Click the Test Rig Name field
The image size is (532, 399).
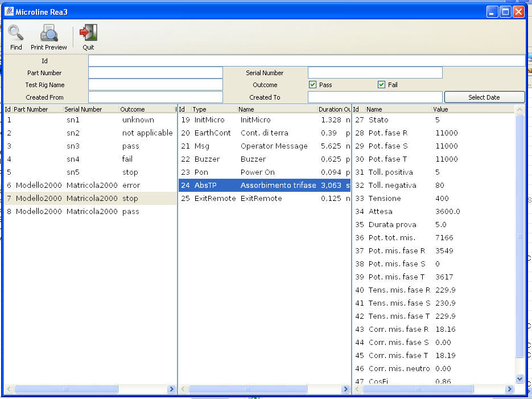tap(155, 84)
